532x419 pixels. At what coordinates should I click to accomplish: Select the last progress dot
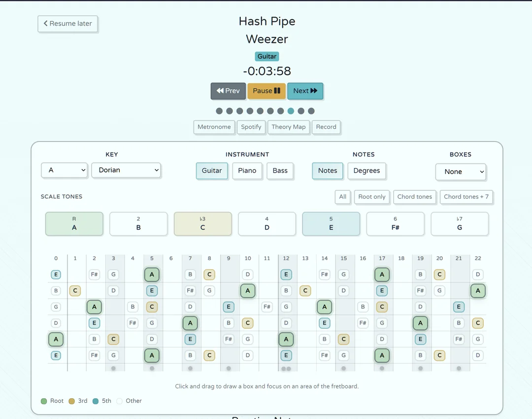click(x=311, y=111)
